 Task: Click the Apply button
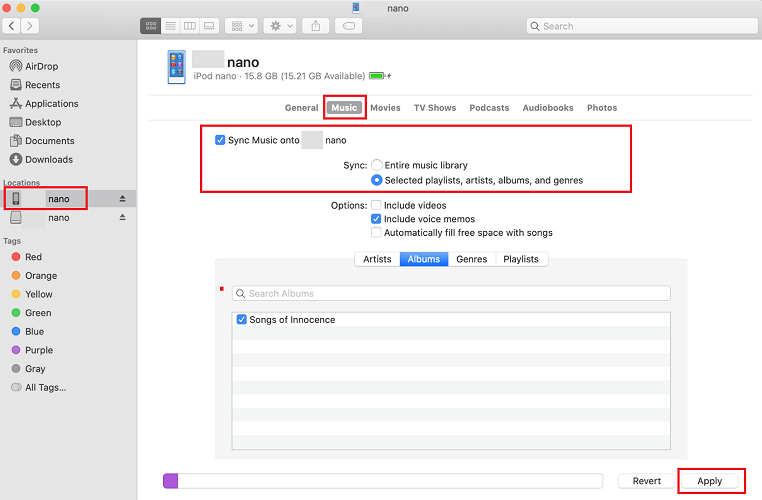pyautogui.click(x=710, y=481)
